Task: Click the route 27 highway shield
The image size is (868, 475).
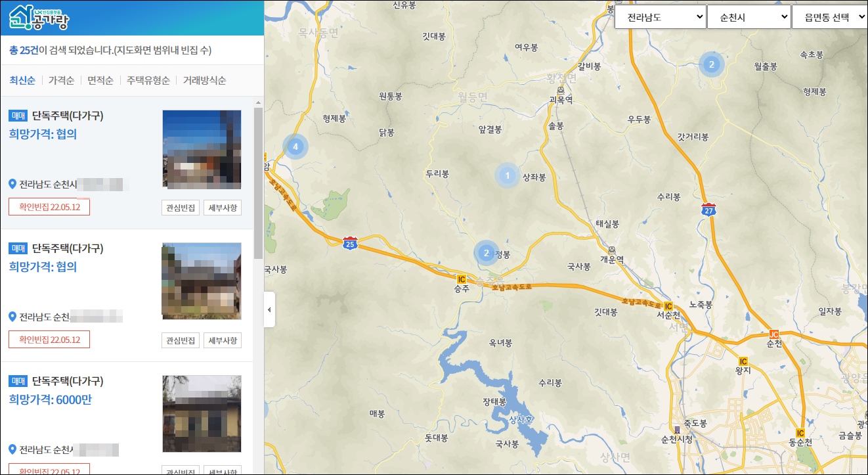Action: [x=708, y=210]
